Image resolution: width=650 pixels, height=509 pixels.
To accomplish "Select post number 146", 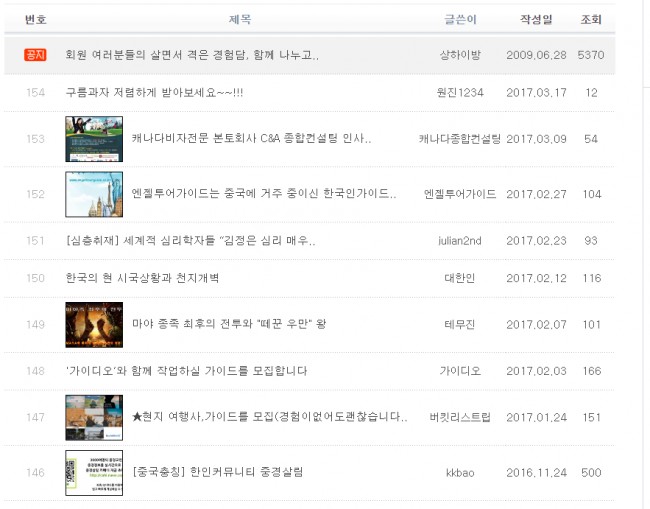I will coord(36,473).
